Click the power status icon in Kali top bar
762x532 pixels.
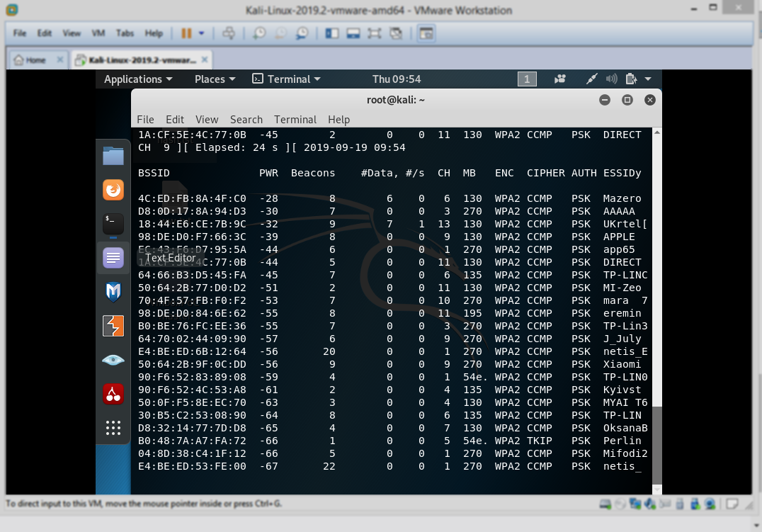pyautogui.click(x=631, y=79)
